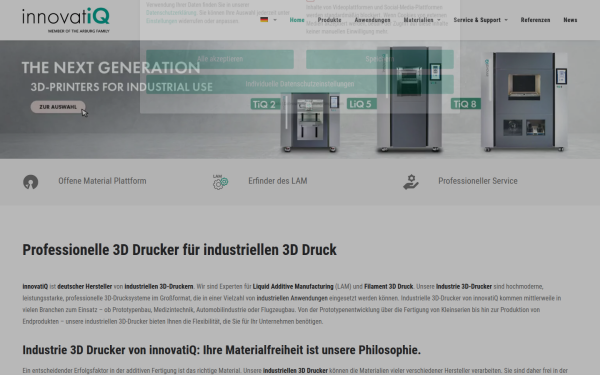Viewport: 600px width, 375px height.
Task: Open the News menu item
Action: pos(570,20)
